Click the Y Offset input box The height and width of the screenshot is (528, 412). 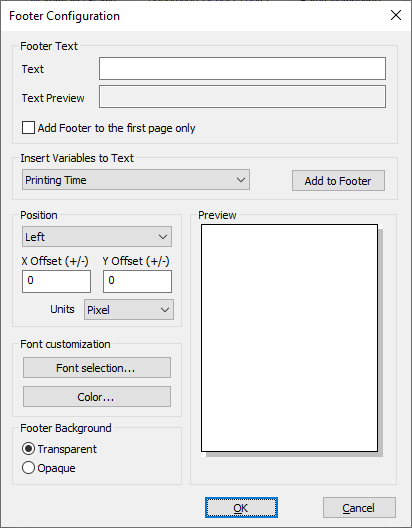(x=137, y=281)
